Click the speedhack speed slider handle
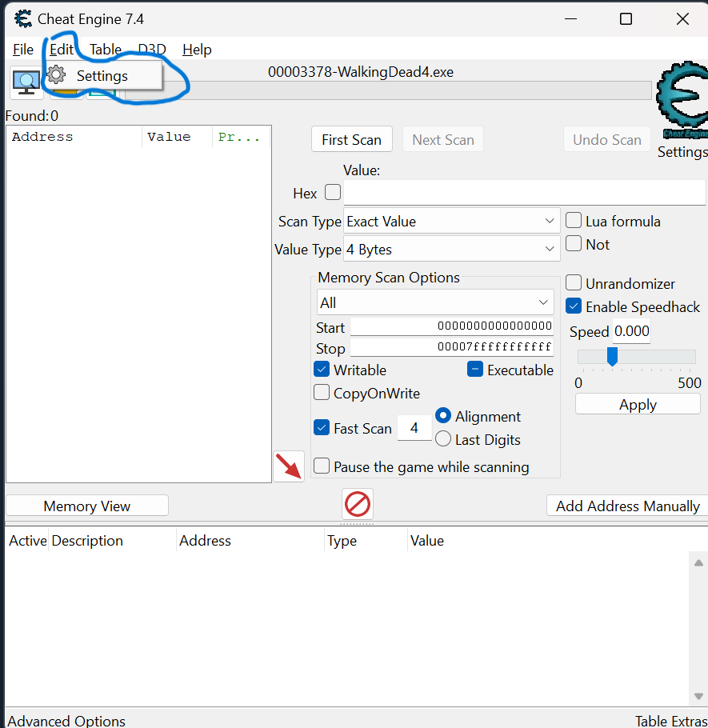Image resolution: width=708 pixels, height=728 pixels. 612,356
